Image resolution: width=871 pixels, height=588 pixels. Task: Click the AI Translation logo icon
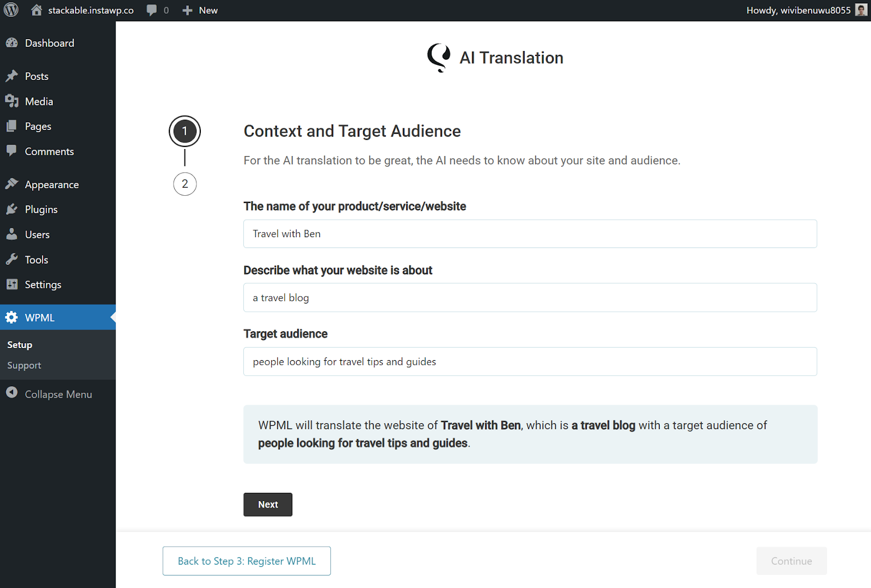click(x=439, y=58)
